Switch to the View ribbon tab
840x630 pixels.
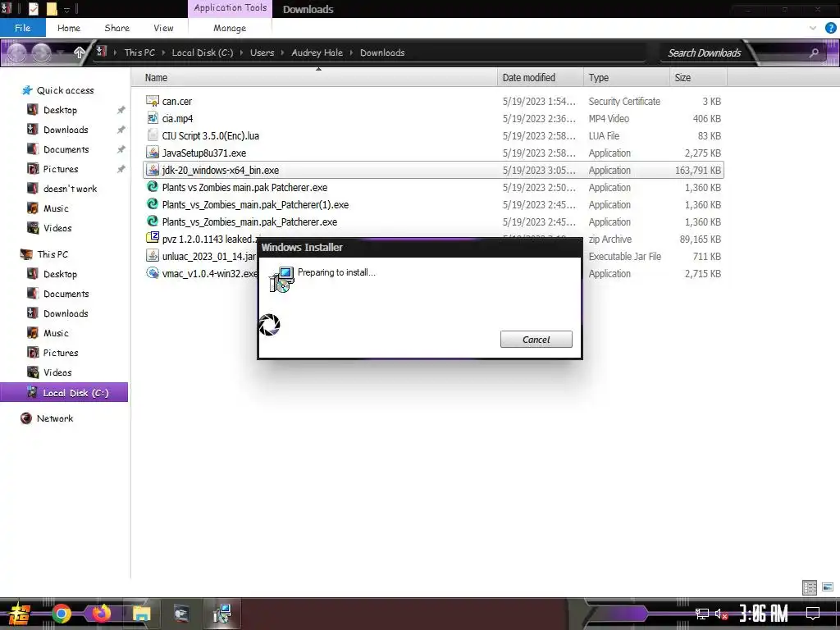pyautogui.click(x=163, y=28)
